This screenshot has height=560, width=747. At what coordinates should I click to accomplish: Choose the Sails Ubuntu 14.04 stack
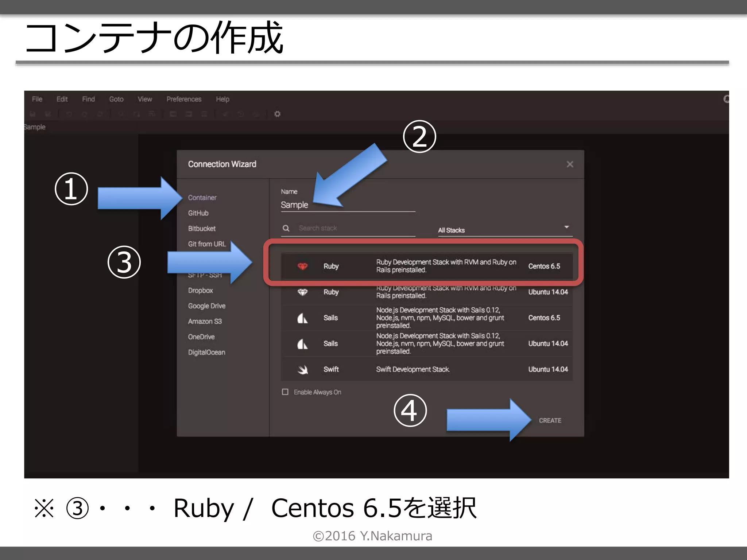(x=426, y=344)
